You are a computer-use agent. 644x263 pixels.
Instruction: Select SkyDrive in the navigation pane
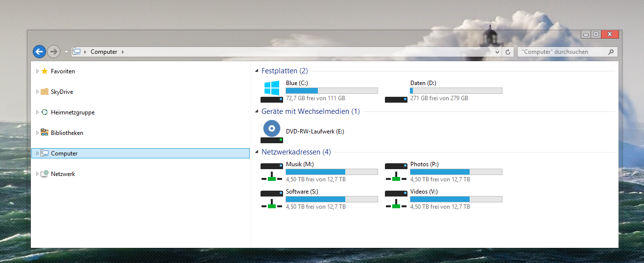pyautogui.click(x=62, y=92)
